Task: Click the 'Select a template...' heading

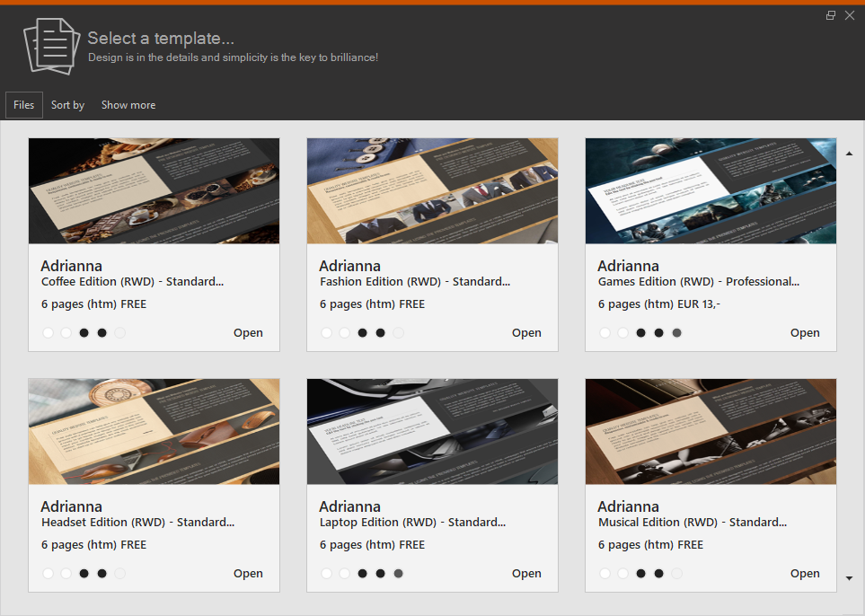Action: click(161, 38)
